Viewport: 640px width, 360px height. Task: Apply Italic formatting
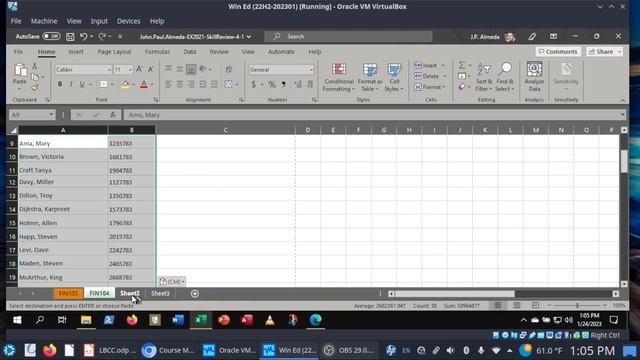[x=71, y=84]
